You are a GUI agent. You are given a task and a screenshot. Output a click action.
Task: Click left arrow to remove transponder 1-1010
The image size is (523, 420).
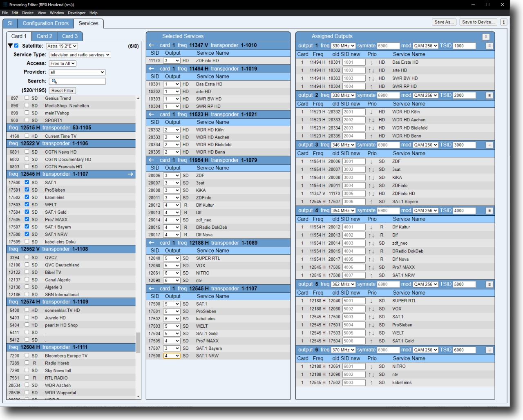click(152, 45)
